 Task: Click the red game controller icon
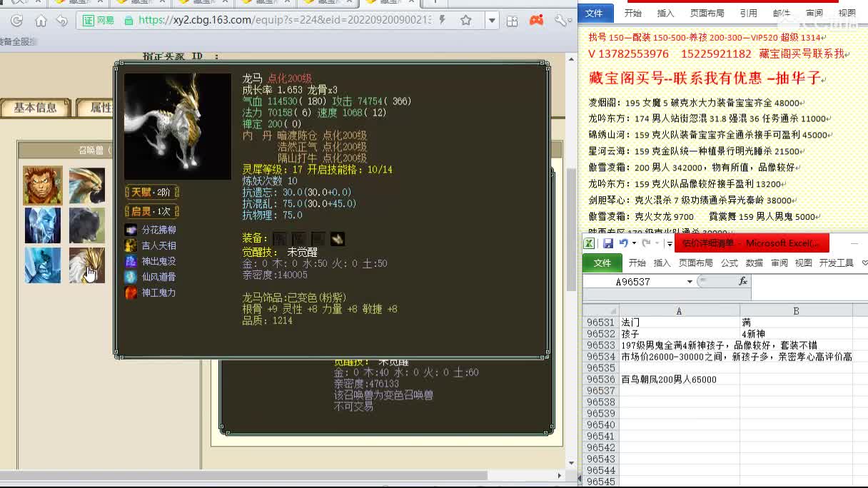pos(535,21)
